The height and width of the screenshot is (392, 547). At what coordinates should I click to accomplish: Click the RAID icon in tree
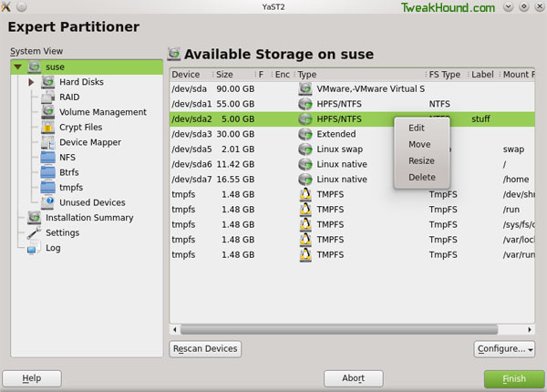pyautogui.click(x=47, y=97)
